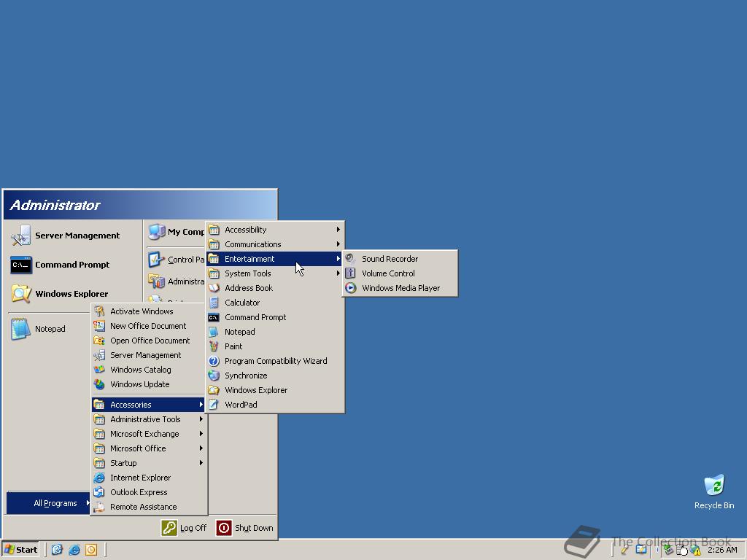Open Program Compatibility Wizard
This screenshot has width=747, height=560.
coord(275,361)
